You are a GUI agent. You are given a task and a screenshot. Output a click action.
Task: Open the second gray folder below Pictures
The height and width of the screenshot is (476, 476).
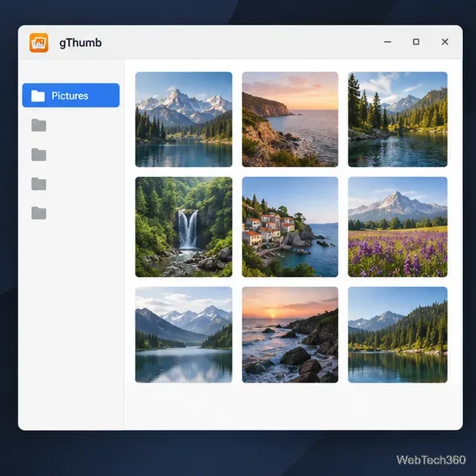39,155
